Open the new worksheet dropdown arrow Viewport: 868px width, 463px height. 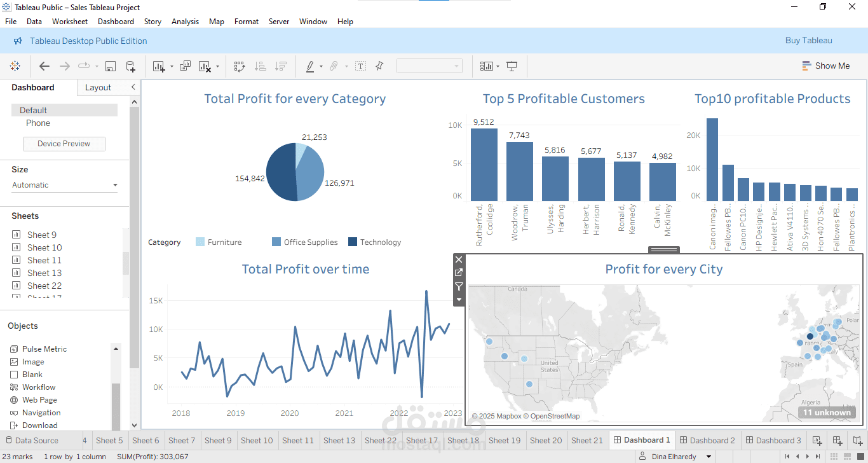tap(172, 66)
